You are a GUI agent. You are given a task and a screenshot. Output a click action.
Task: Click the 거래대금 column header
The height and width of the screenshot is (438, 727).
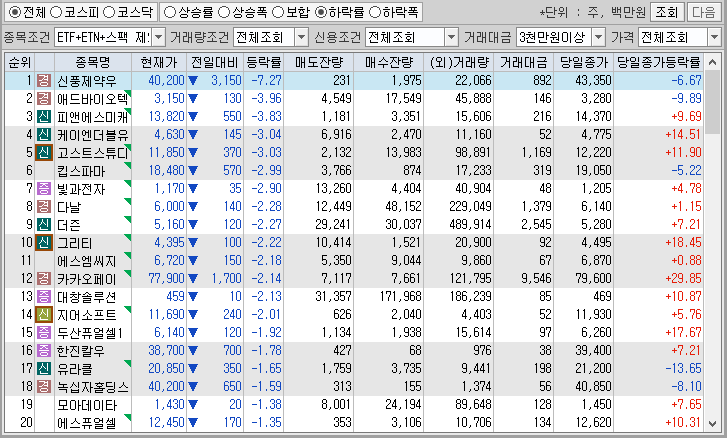(x=523, y=62)
